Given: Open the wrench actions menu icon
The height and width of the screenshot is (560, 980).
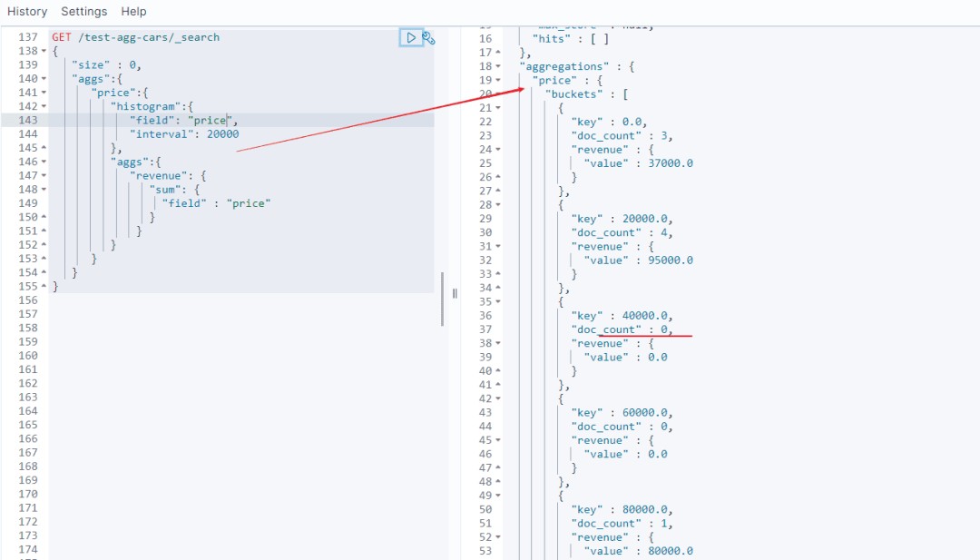Looking at the screenshot, I should click(x=429, y=38).
